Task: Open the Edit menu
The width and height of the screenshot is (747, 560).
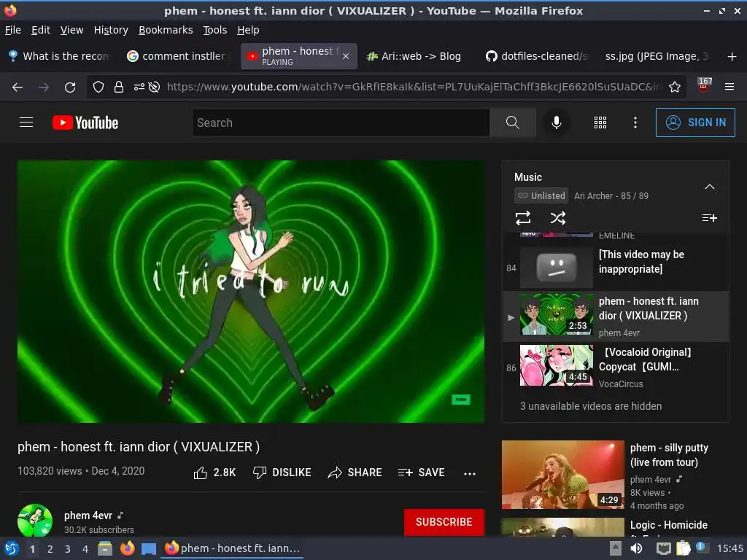Action: click(41, 30)
